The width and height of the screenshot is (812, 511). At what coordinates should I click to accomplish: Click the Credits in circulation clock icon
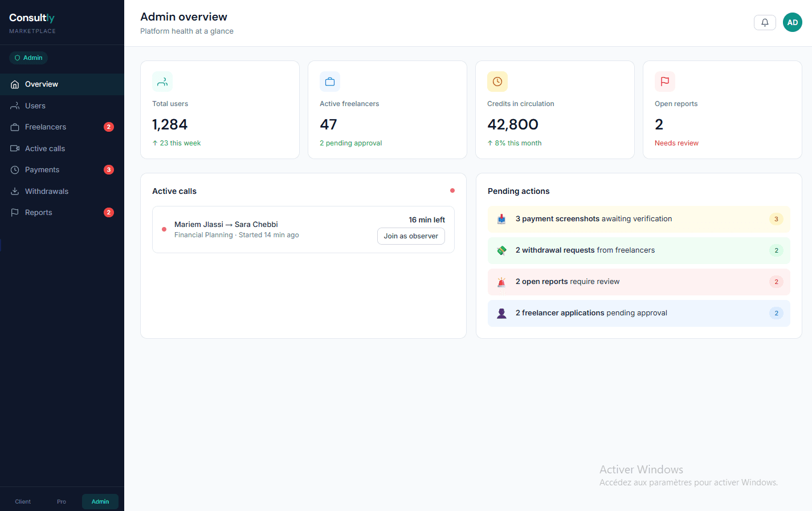[497, 82]
